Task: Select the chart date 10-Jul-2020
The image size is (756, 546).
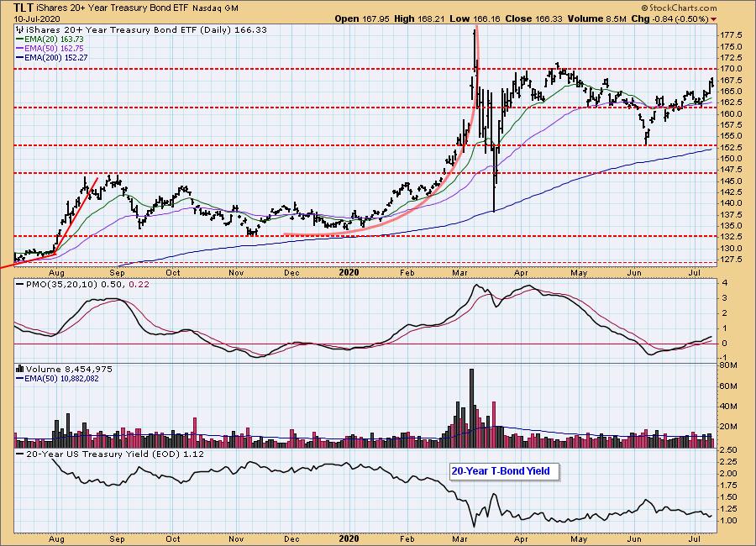Action: pyautogui.click(x=37, y=18)
